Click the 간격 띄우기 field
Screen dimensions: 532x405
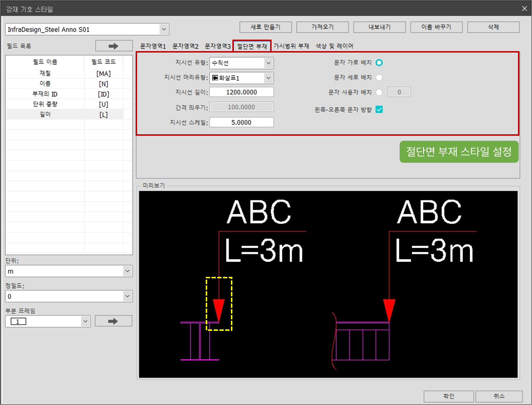(x=242, y=107)
